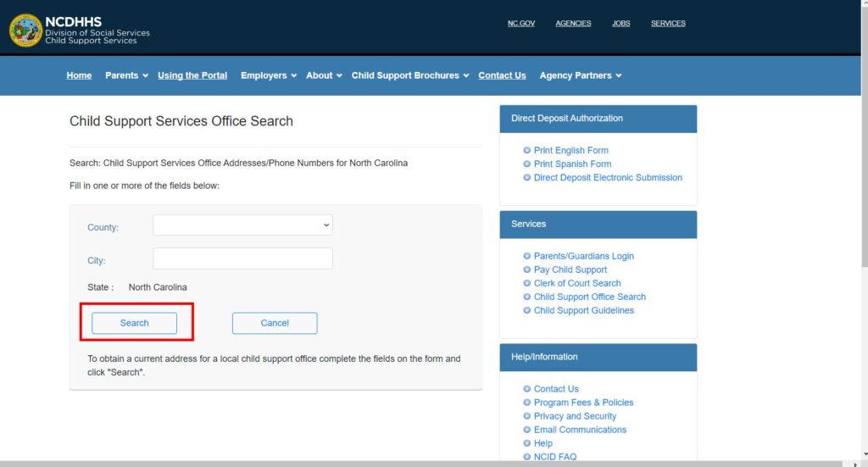The width and height of the screenshot is (868, 467).
Task: Open the AGENCIES top link
Action: 573,23
